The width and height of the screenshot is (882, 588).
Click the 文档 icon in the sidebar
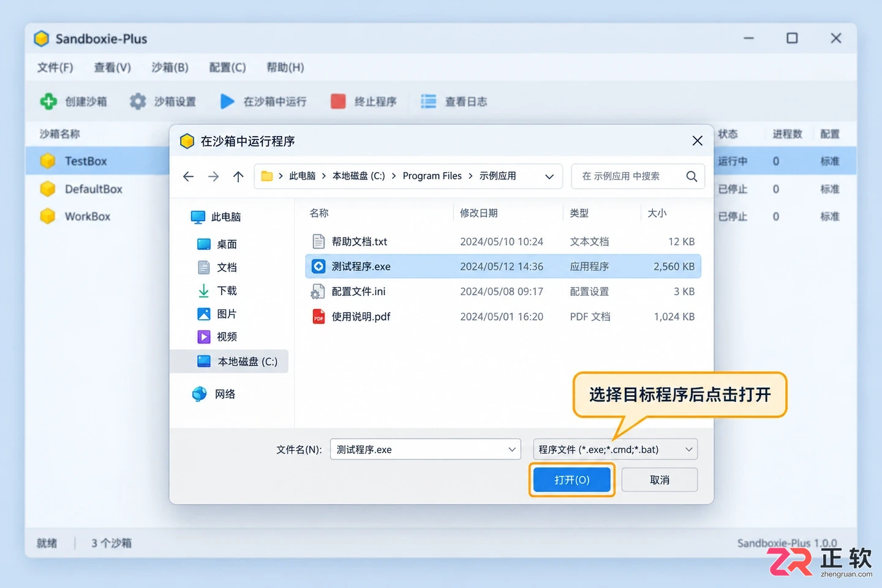coord(204,267)
